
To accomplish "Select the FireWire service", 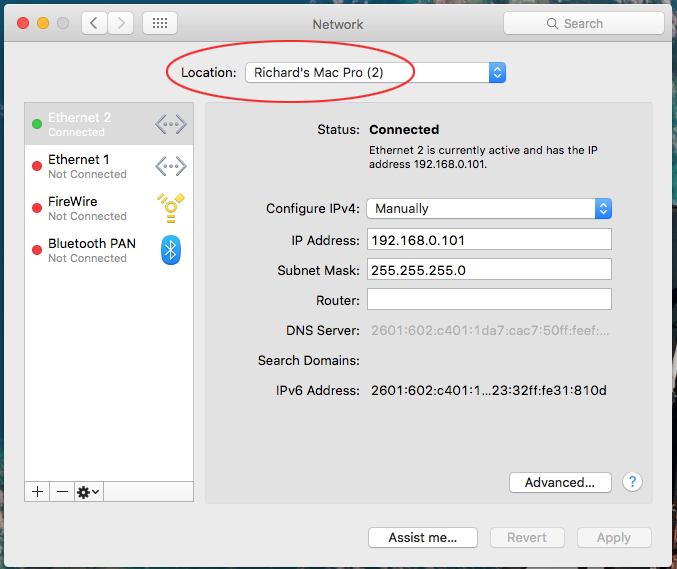I will 109,208.
